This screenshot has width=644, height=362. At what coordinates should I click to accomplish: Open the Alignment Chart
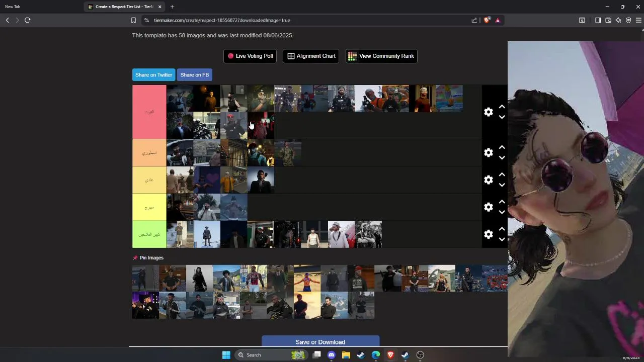(x=311, y=56)
